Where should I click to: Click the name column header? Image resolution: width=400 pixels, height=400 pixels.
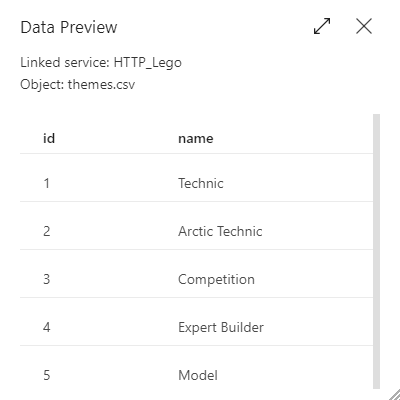[x=196, y=138]
